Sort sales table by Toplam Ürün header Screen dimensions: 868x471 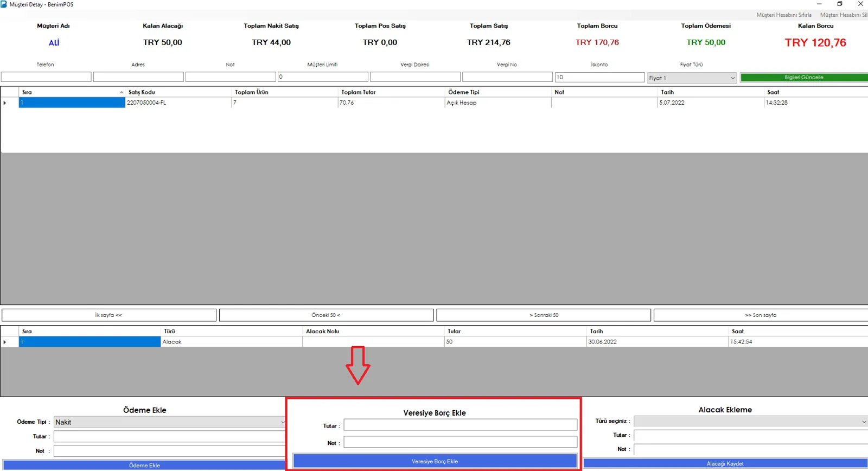[285, 92]
